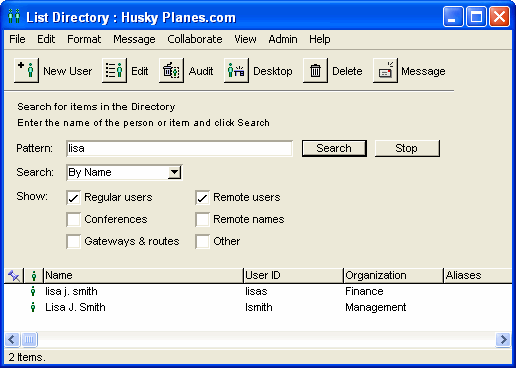516x368 pixels.
Task: Sort by the Name column header
Action: click(143, 276)
